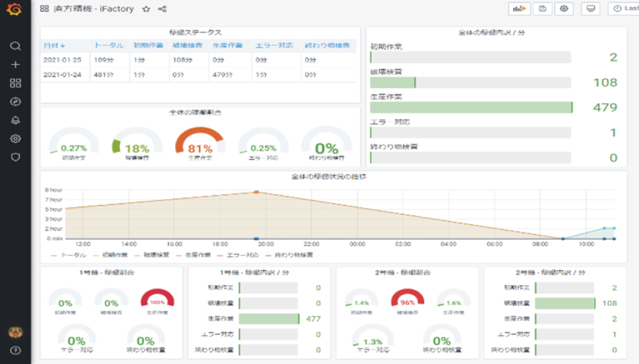Screen dimensions: 639x364
Task: Cycle view mode with the monitor icon
Action: point(590,9)
